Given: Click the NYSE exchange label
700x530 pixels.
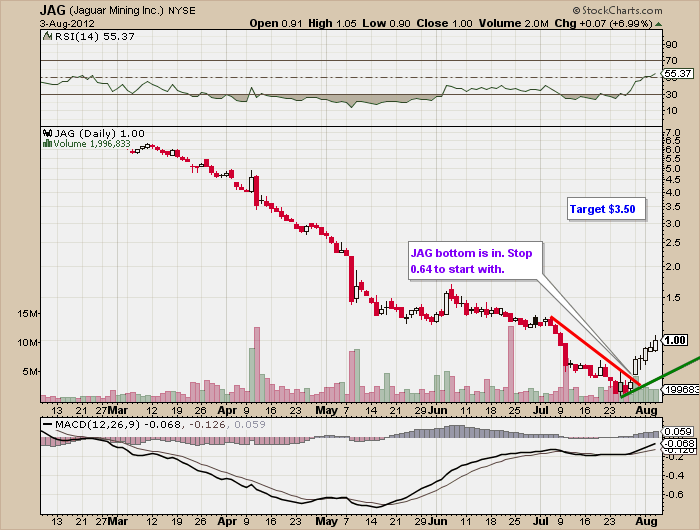Looking at the screenshot, I should pos(182,11).
